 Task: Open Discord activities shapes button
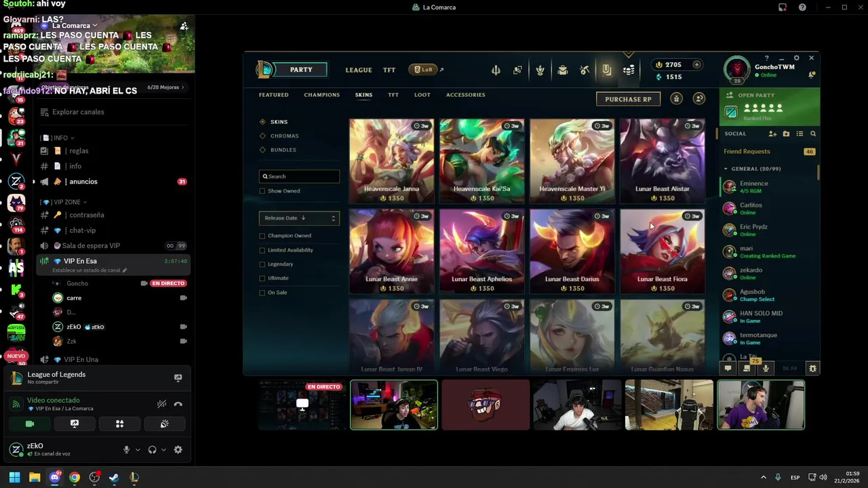tap(119, 424)
